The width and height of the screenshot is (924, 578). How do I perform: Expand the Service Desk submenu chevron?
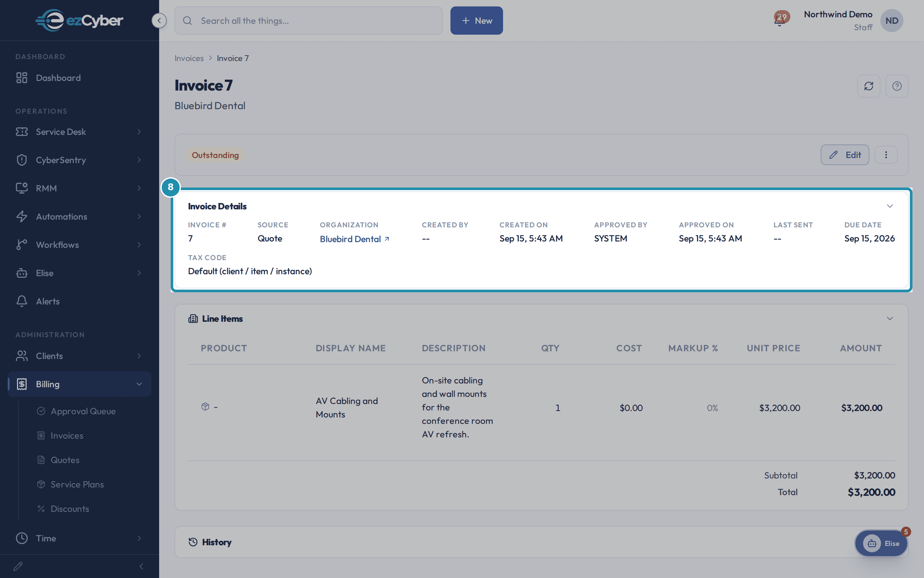point(139,132)
